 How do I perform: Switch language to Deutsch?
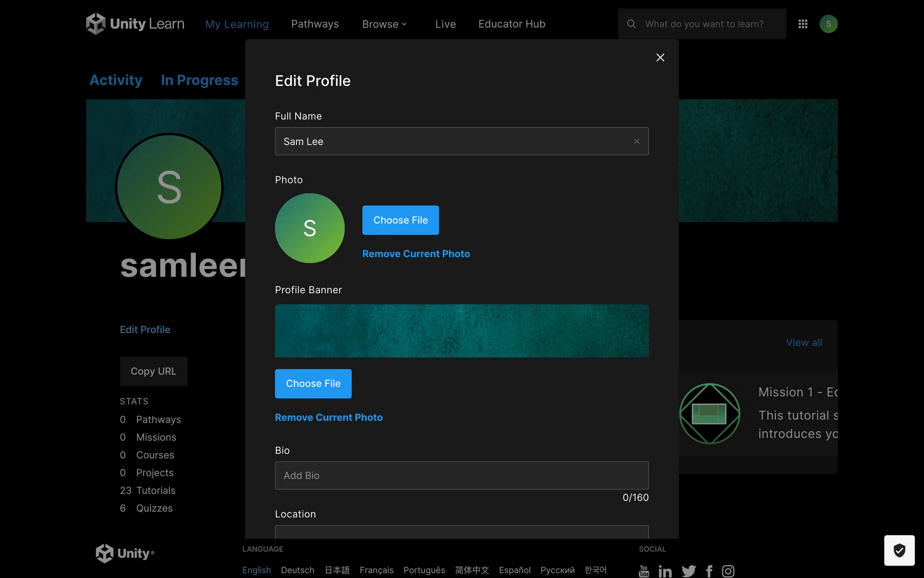pyautogui.click(x=297, y=570)
